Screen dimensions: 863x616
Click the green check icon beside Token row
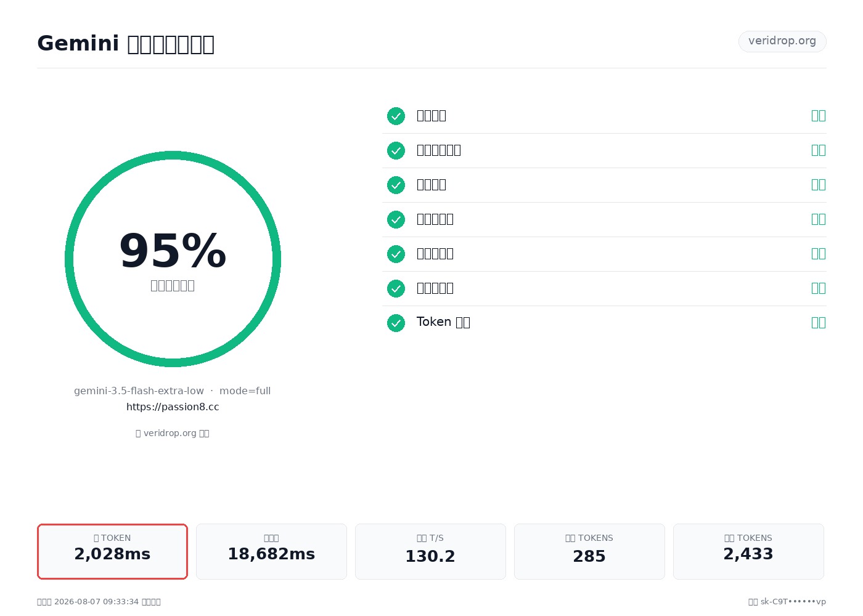[396, 323]
